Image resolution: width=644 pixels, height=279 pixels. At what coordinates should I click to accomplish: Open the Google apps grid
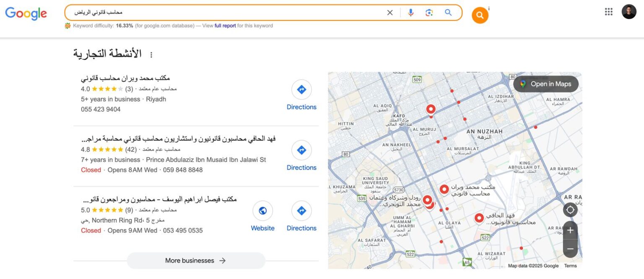click(x=609, y=12)
